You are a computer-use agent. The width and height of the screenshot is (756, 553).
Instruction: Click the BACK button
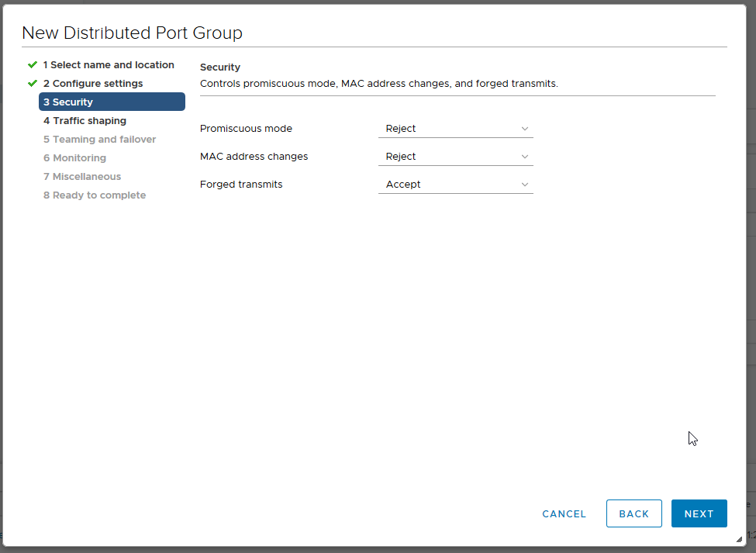tap(634, 513)
